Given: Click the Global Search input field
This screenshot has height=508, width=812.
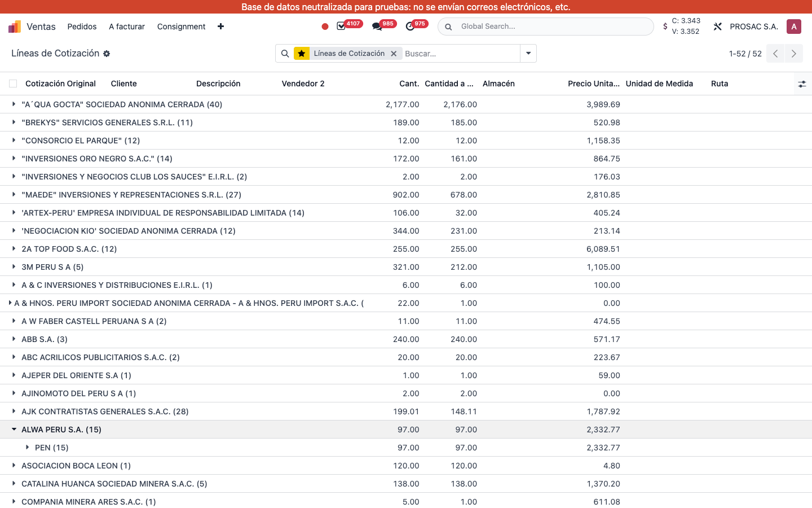Looking at the screenshot, I should pos(553,27).
